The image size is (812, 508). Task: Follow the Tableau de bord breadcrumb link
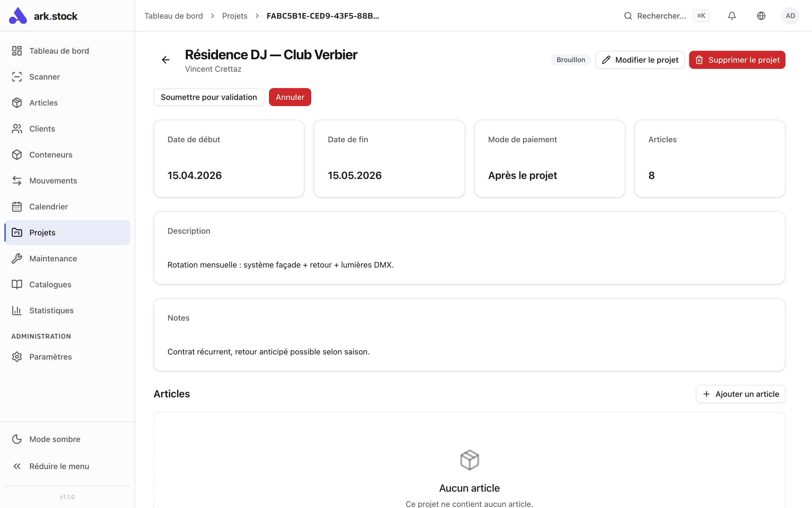click(173, 16)
